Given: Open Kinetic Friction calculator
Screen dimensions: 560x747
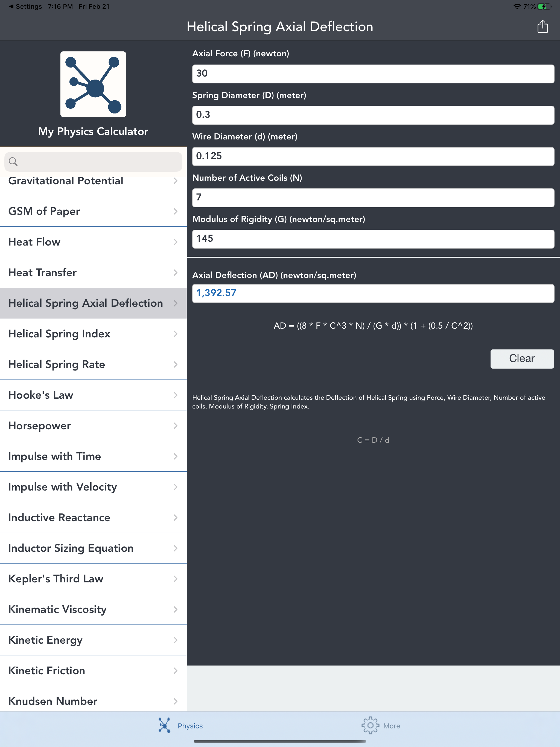Looking at the screenshot, I should (x=93, y=671).
